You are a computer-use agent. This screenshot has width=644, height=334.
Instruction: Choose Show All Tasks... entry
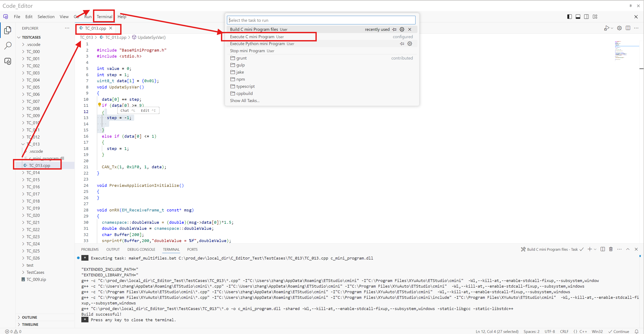tap(244, 101)
